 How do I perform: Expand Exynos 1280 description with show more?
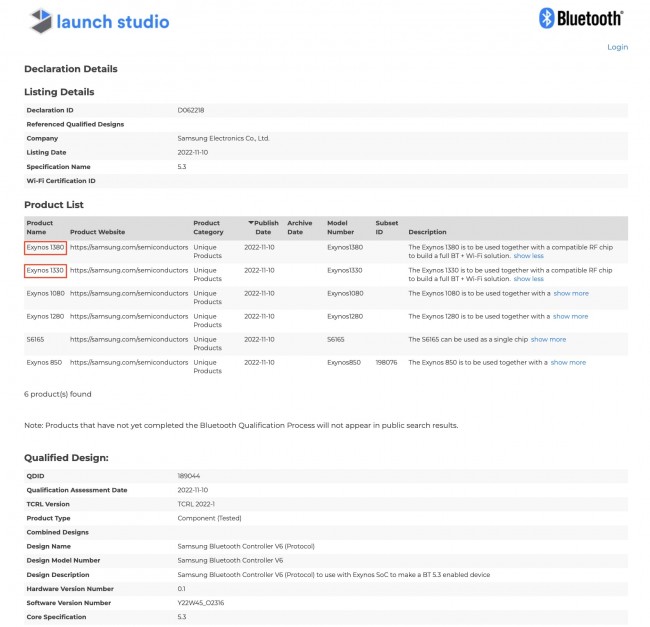pyautogui.click(x=571, y=316)
